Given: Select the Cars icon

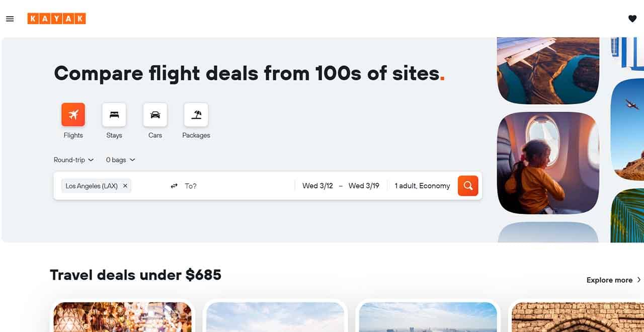Looking at the screenshot, I should 155,115.
